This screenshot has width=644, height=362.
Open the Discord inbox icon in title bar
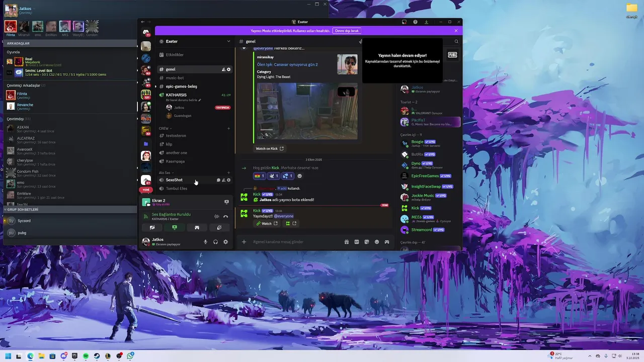pos(404,22)
